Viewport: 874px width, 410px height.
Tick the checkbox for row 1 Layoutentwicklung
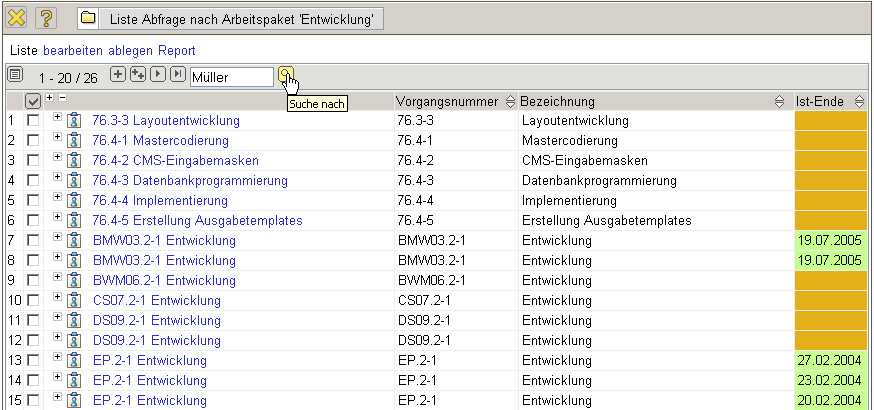[33, 120]
